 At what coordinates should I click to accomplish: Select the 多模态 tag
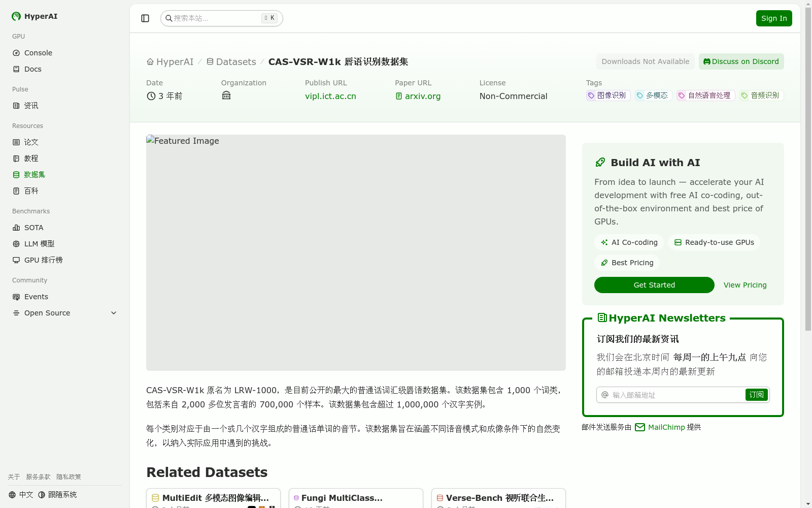pos(653,96)
